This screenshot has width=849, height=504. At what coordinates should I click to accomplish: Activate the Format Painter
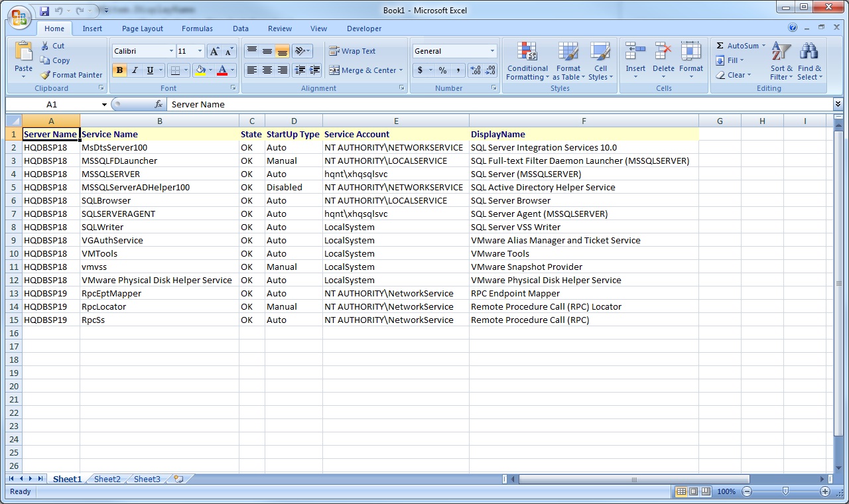(71, 75)
